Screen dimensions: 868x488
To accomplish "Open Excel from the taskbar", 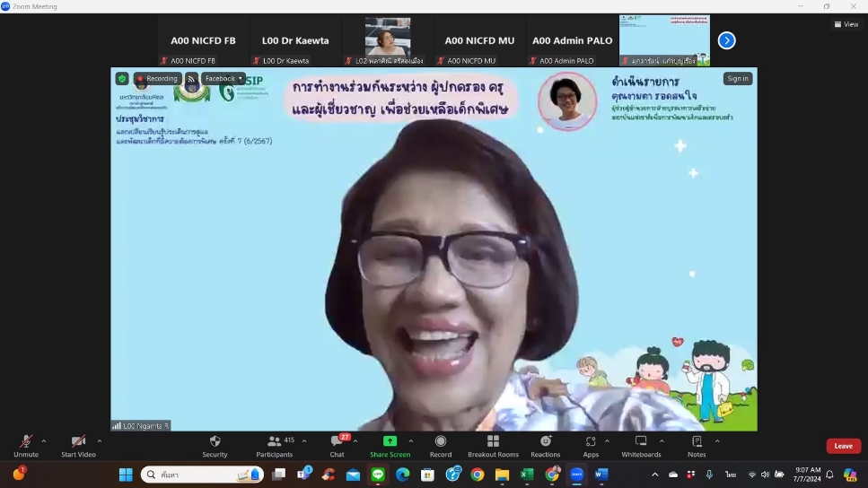I will 527,475.
